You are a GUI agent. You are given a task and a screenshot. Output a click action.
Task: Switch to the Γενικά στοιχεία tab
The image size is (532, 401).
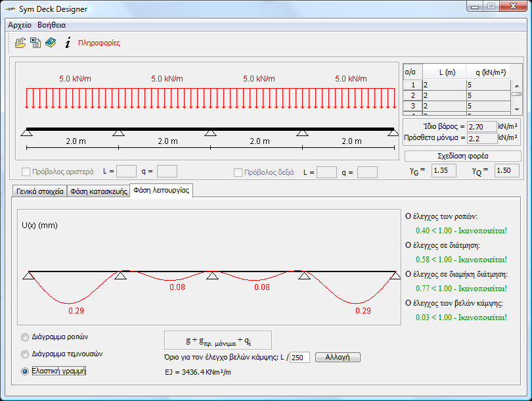click(39, 191)
